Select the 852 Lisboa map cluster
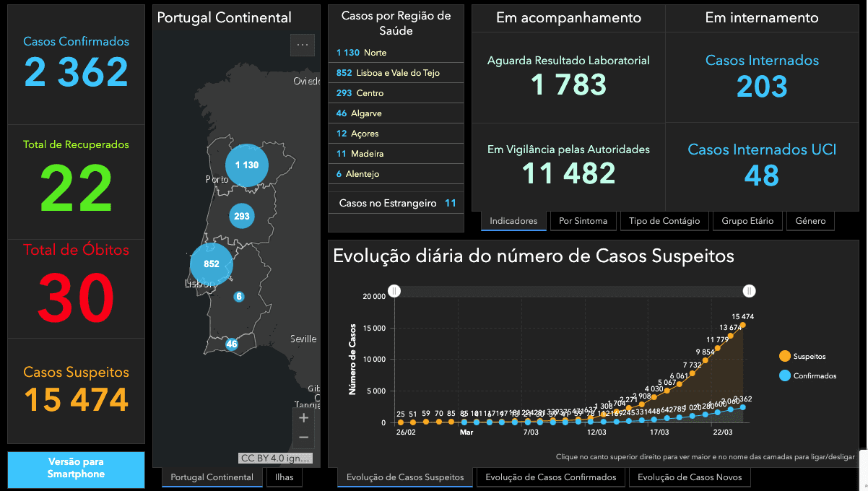 point(211,264)
